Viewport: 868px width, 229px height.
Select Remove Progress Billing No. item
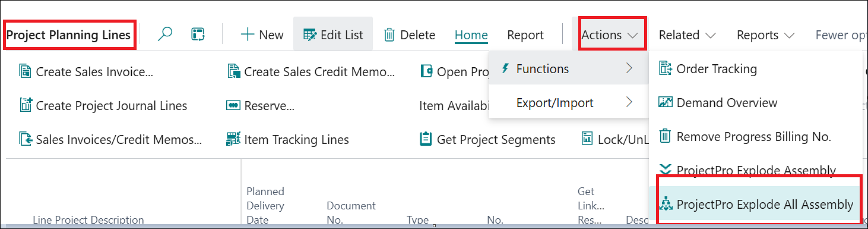click(755, 136)
